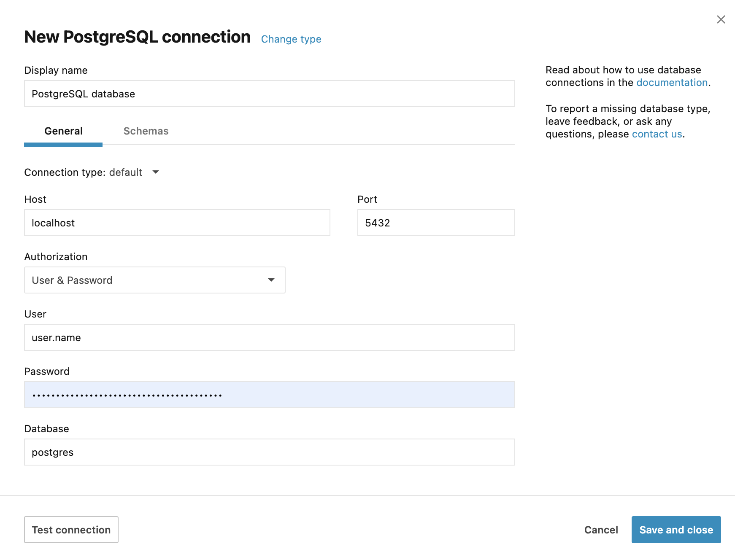Switch to the Schemas tab
735x560 pixels.
[x=146, y=131]
